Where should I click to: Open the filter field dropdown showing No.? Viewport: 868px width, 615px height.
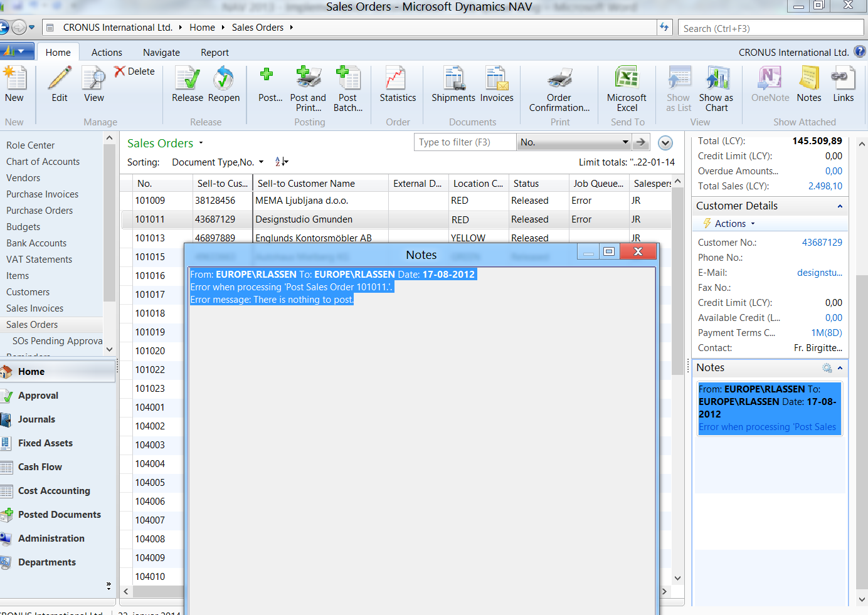pos(625,142)
